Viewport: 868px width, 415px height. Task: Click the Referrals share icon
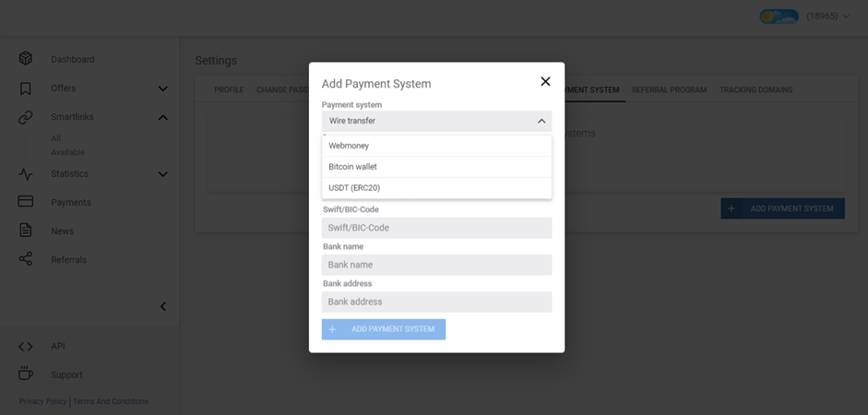click(x=26, y=259)
